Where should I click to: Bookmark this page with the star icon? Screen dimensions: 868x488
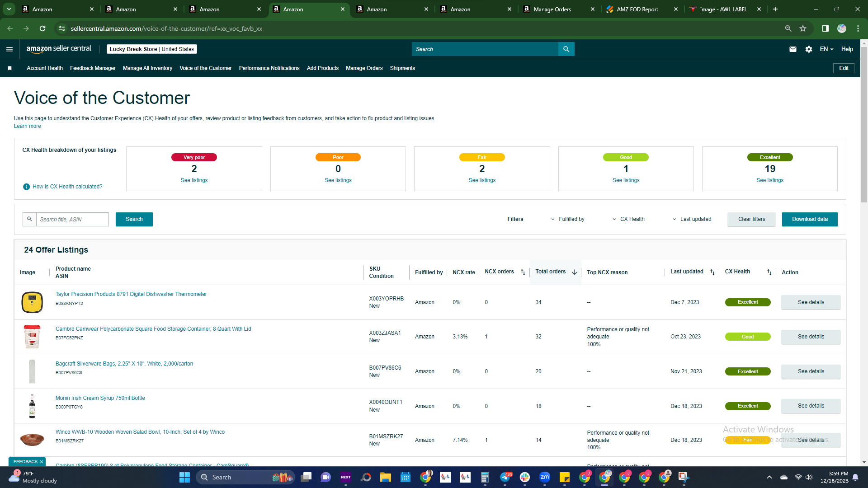tap(803, 28)
